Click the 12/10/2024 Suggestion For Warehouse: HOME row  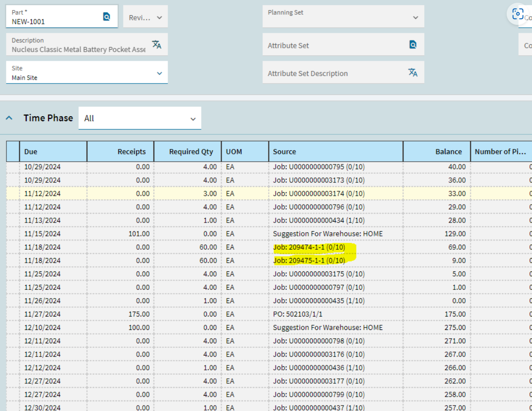(270, 327)
